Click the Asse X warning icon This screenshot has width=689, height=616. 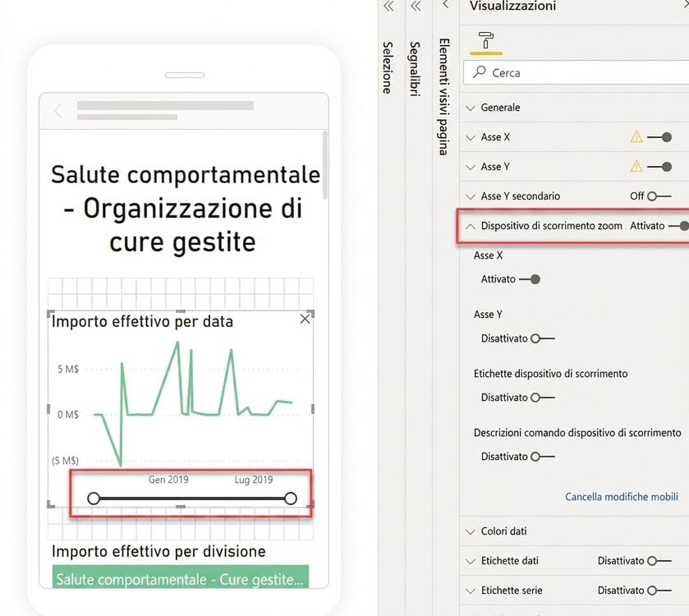click(x=636, y=137)
